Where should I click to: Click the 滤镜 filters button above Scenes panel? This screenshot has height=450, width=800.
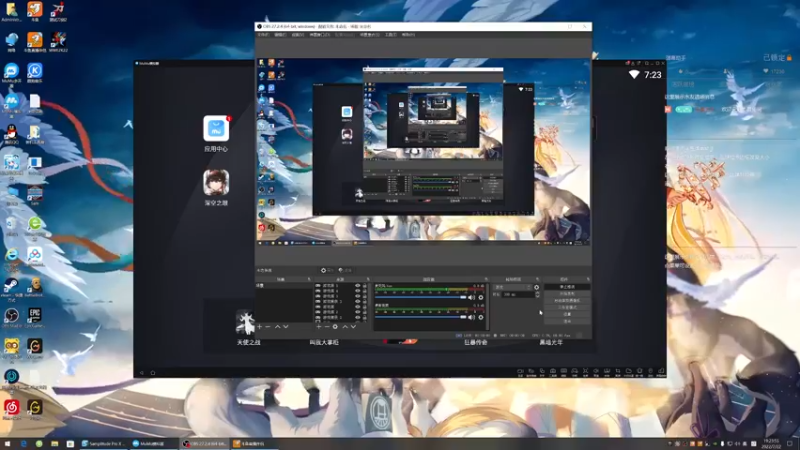tap(345, 270)
